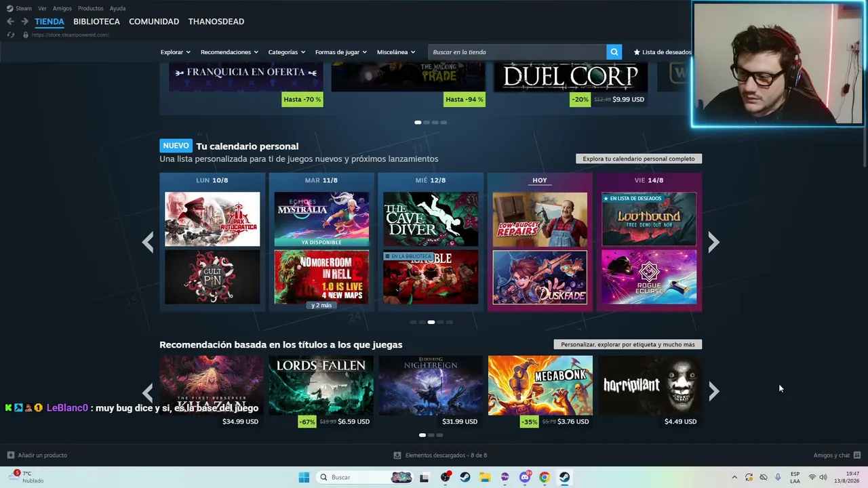Open the Horripilant recommendation
The width and height of the screenshot is (868, 488).
coord(650,385)
